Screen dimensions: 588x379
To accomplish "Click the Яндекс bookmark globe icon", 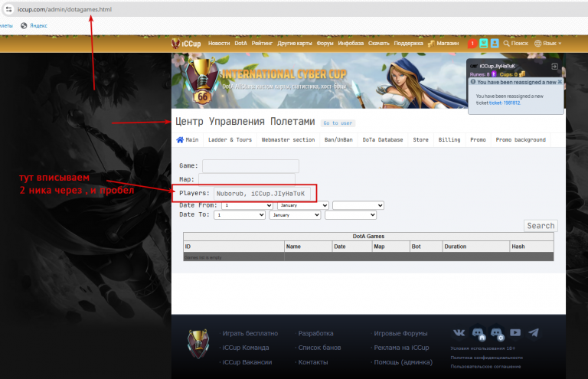I will pos(24,25).
